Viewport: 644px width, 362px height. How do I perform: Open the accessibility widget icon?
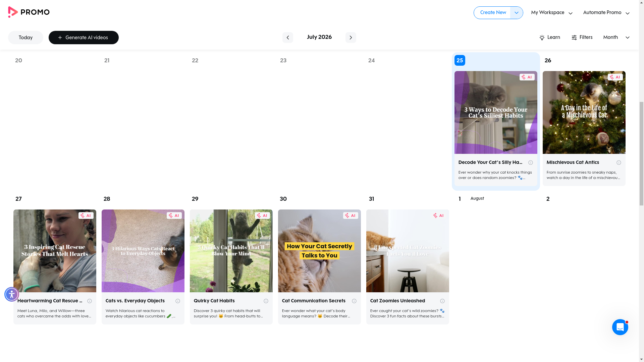[x=12, y=294]
